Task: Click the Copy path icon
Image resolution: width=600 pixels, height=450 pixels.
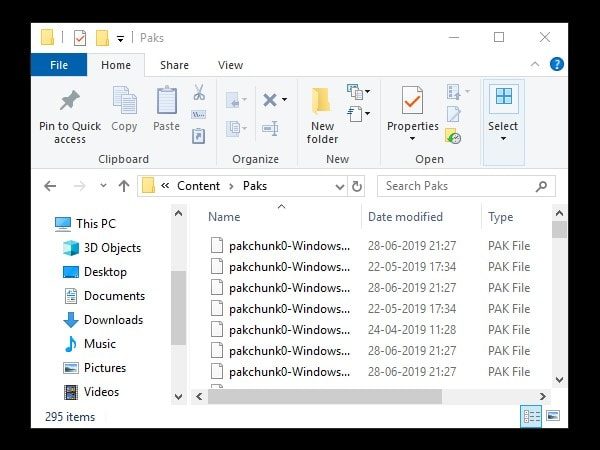Action: pyautogui.click(x=199, y=114)
